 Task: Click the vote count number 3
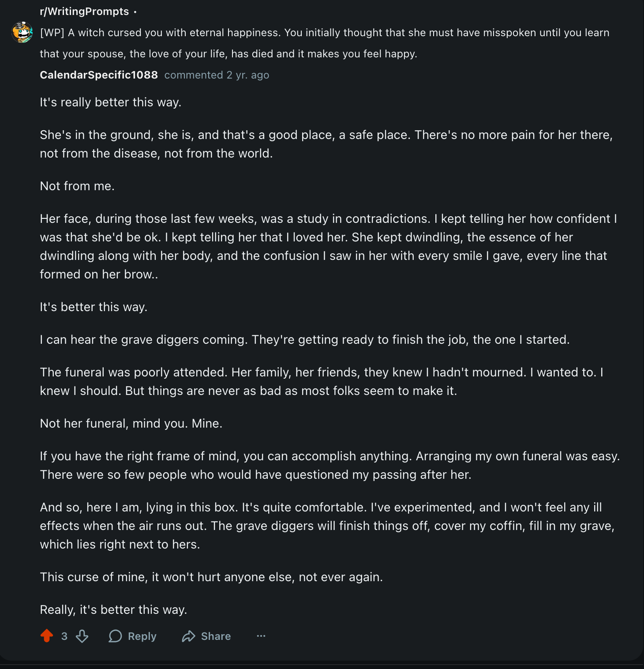pyautogui.click(x=64, y=636)
